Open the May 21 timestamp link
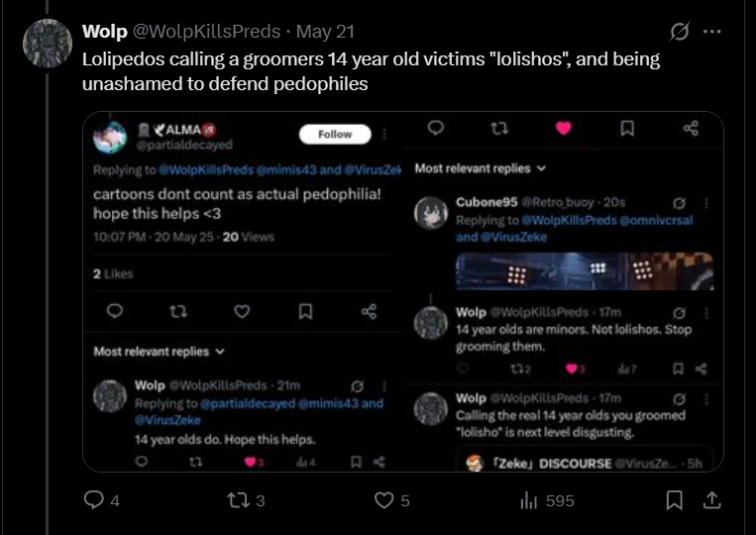Screen dimensions: 756x535 pyautogui.click(x=325, y=32)
